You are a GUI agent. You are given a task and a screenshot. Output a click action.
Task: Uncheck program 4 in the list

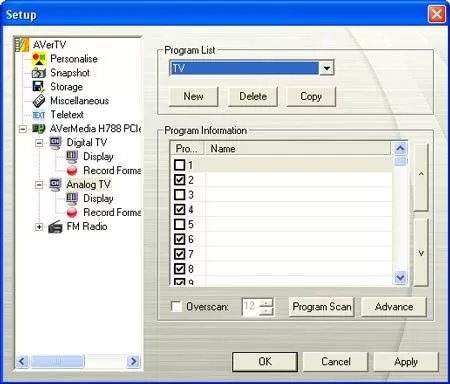point(179,209)
